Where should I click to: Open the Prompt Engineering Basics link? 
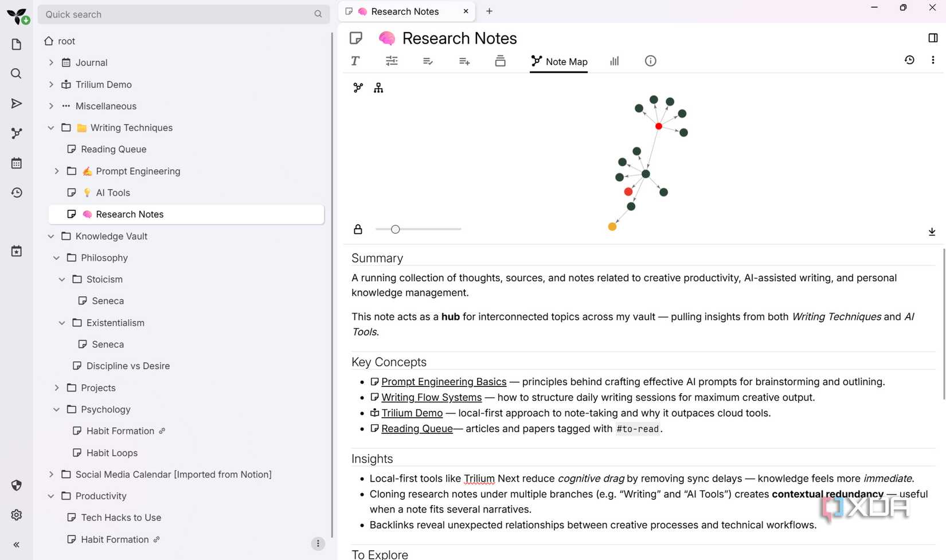click(444, 381)
